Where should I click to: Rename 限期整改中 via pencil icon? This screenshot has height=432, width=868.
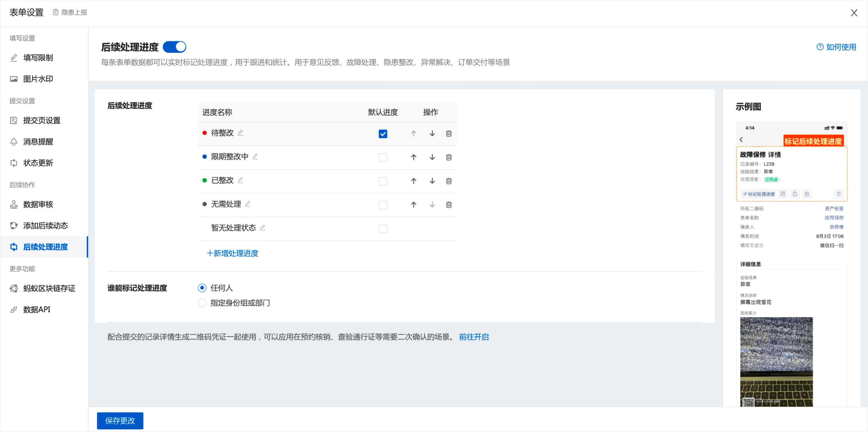click(x=255, y=157)
